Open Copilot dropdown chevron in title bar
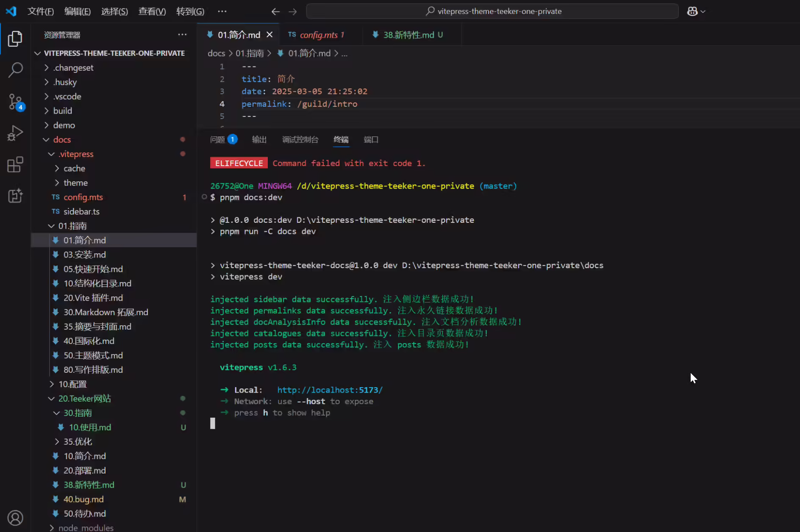This screenshot has height=532, width=800. (x=703, y=11)
